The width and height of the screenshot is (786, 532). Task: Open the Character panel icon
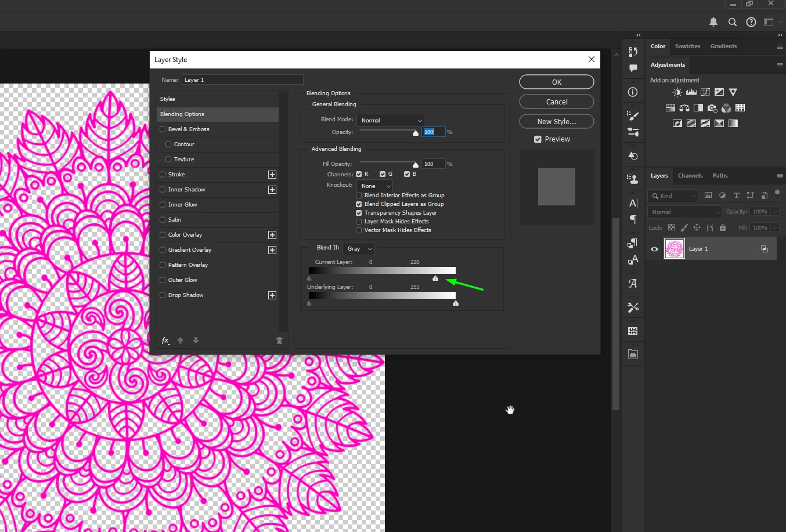click(633, 203)
